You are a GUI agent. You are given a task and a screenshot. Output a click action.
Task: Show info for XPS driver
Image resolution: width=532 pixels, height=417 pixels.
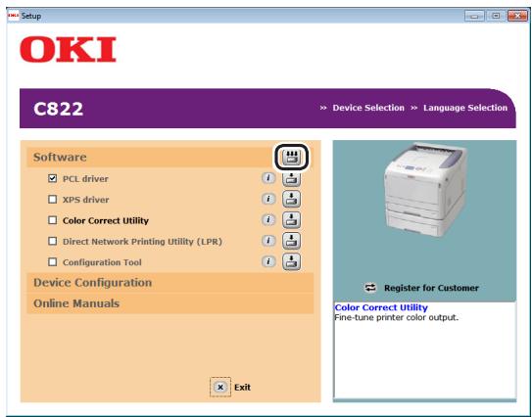[268, 199]
